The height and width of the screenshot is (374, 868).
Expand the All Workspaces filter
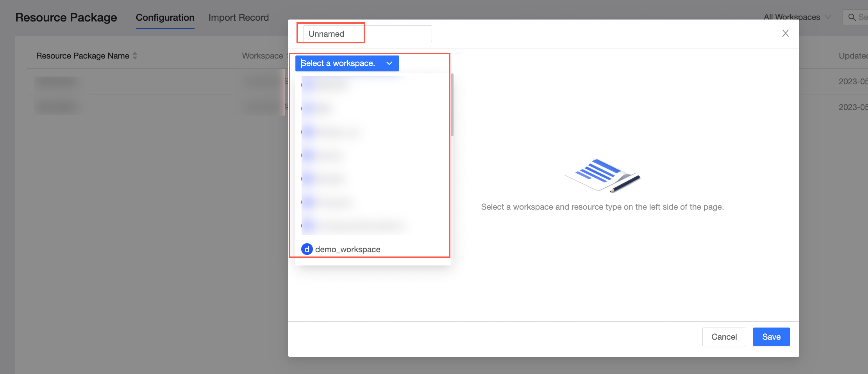pyautogui.click(x=797, y=17)
